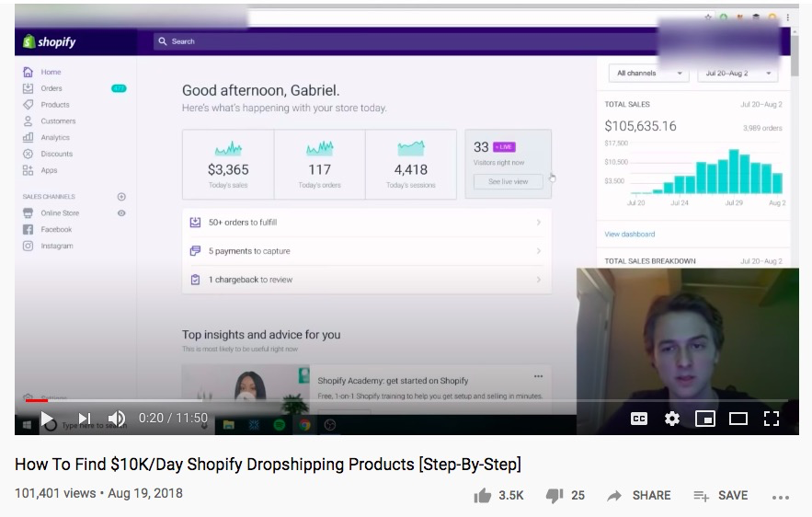Open Analytics in Shopify sidebar
The width and height of the screenshot is (812, 517).
(55, 138)
